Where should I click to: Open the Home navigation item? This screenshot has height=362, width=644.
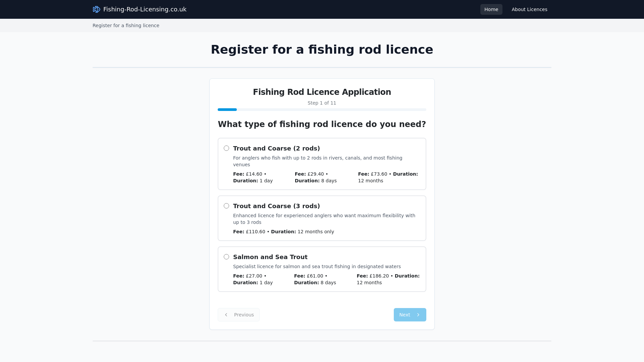click(x=491, y=9)
